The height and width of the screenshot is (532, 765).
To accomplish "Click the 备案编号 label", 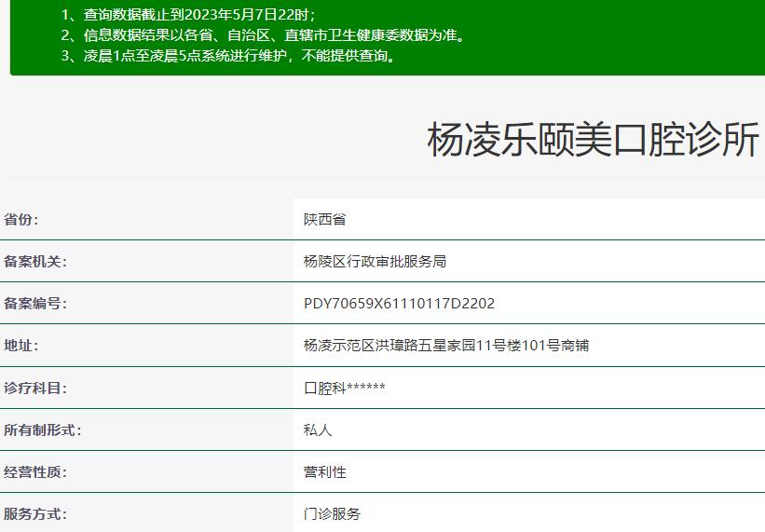I will [x=35, y=304].
